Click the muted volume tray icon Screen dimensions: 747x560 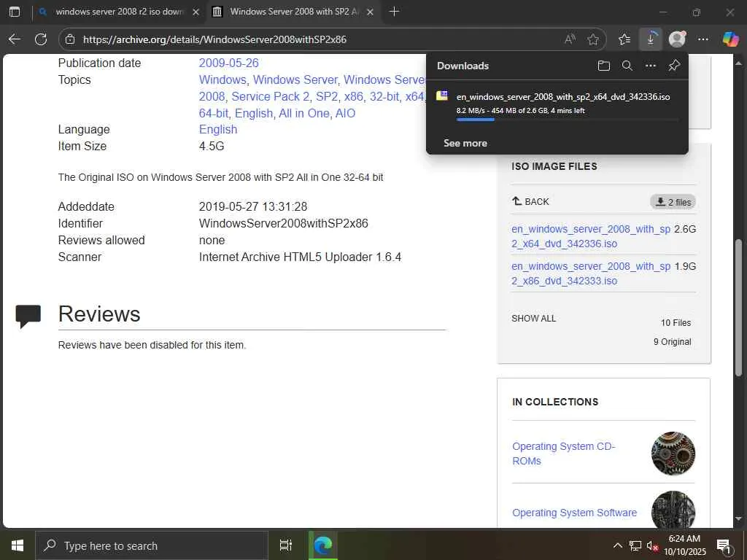[x=652, y=545]
